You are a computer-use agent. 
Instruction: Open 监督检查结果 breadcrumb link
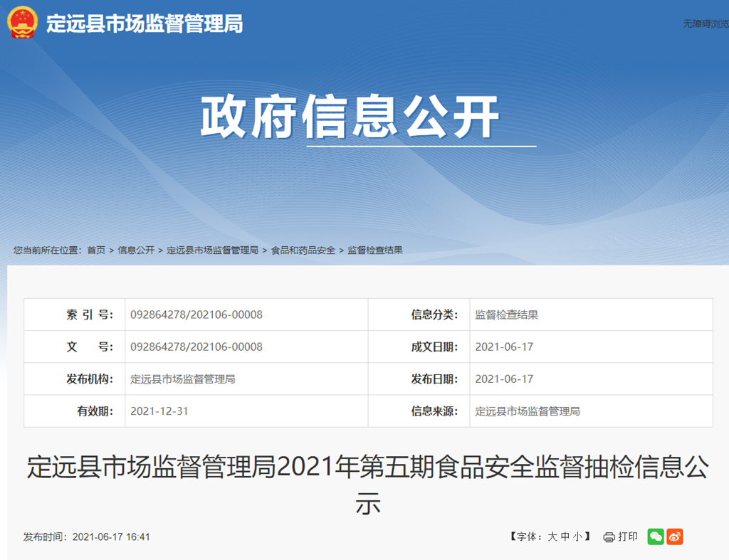(375, 250)
